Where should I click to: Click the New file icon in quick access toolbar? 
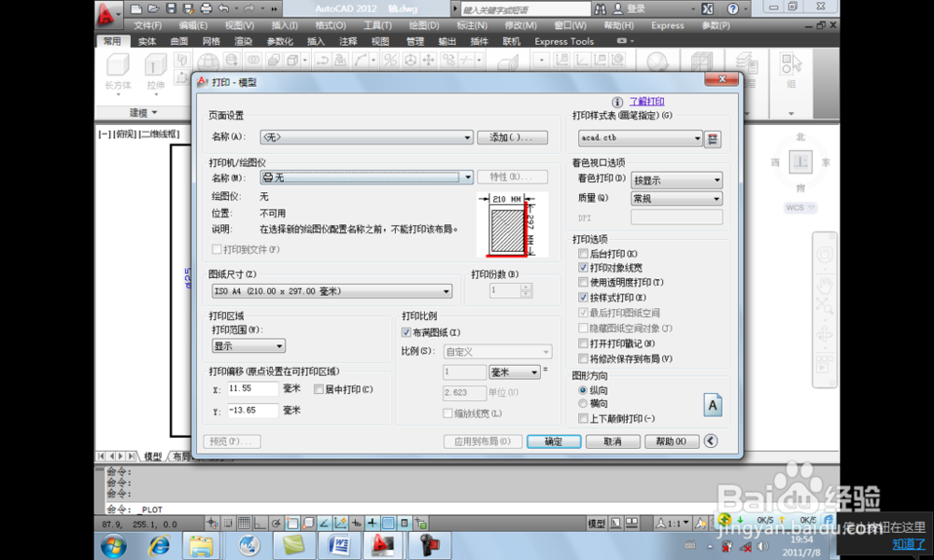tap(136, 8)
